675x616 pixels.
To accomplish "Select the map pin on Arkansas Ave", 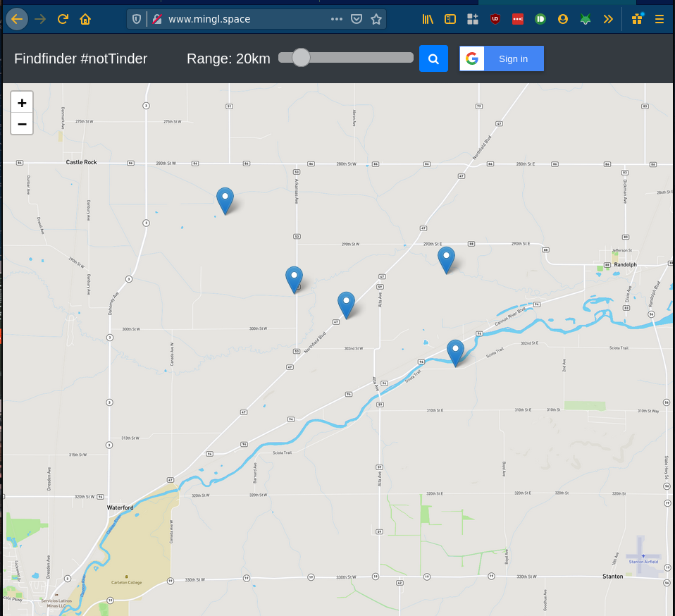I will coord(294,280).
